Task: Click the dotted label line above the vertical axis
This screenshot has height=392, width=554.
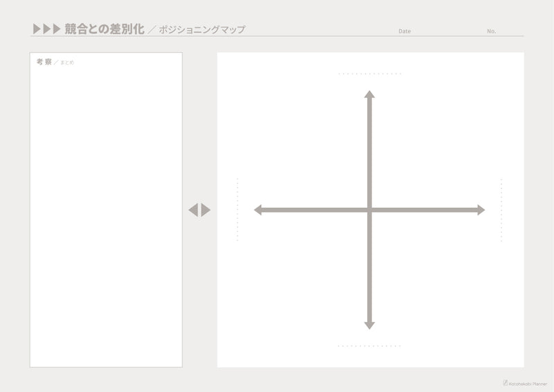Action: 370,74
